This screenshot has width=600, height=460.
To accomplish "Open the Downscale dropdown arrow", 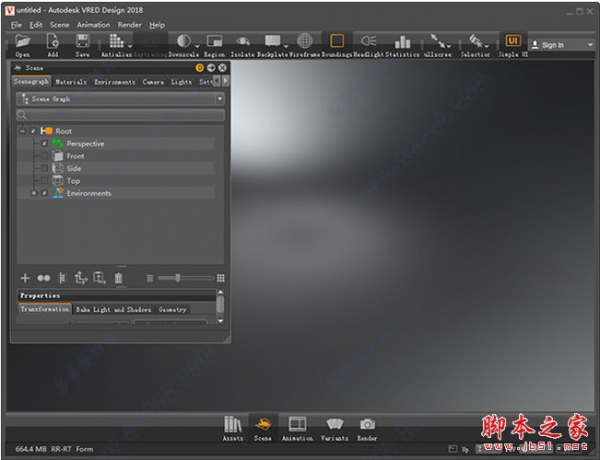I will (197, 46).
